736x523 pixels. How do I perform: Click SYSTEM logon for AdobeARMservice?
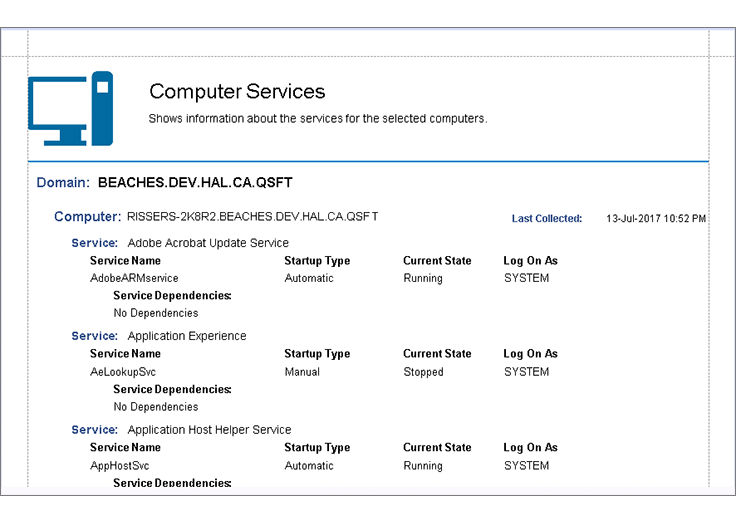[x=526, y=278]
